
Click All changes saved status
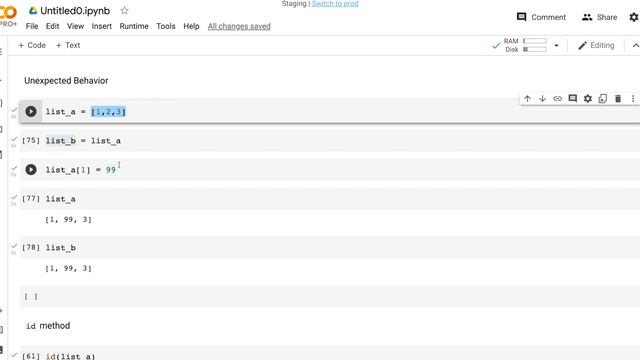coord(239,26)
